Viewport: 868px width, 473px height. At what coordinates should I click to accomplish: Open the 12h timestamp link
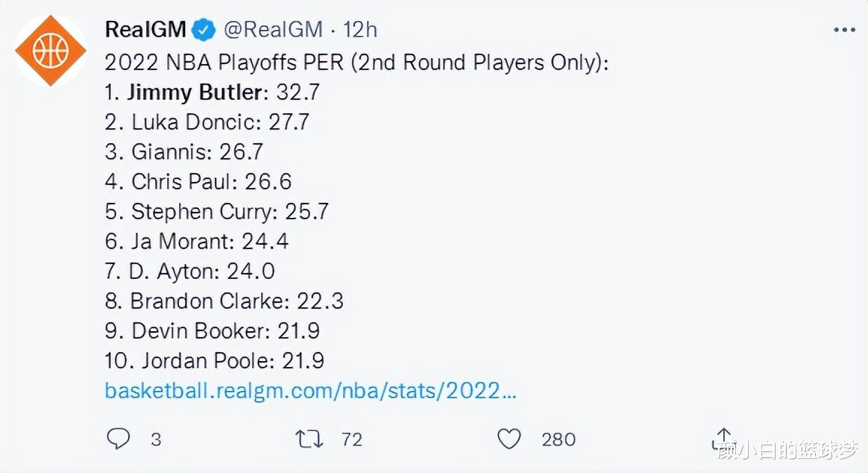point(360,29)
